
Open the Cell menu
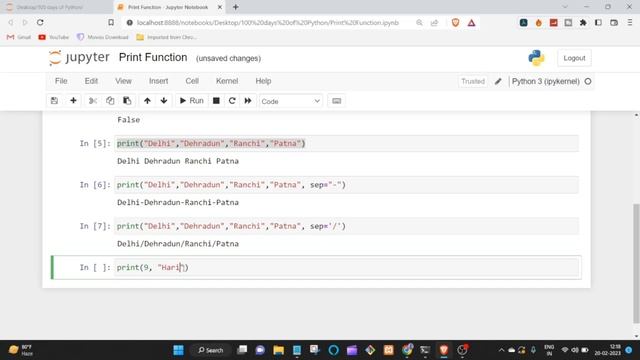192,81
